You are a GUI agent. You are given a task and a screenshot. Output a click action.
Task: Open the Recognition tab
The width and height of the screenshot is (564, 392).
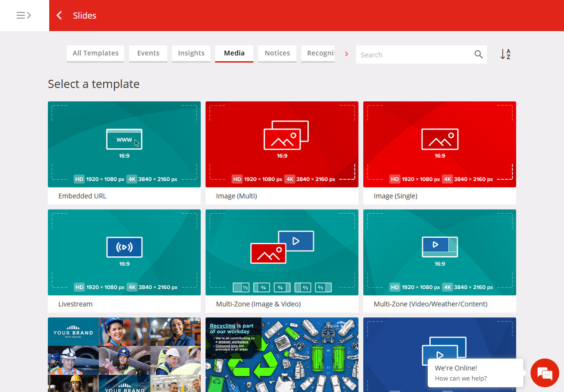click(320, 53)
